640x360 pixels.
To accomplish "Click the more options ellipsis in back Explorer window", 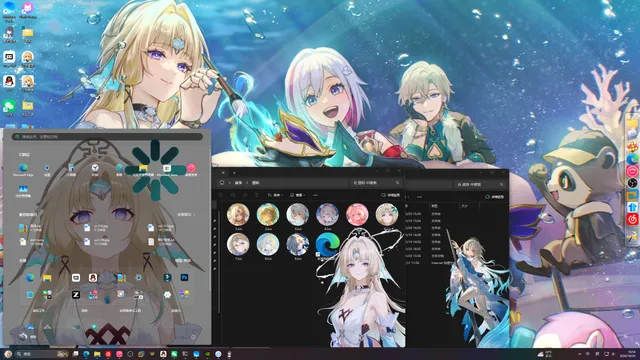I will tap(419, 197).
